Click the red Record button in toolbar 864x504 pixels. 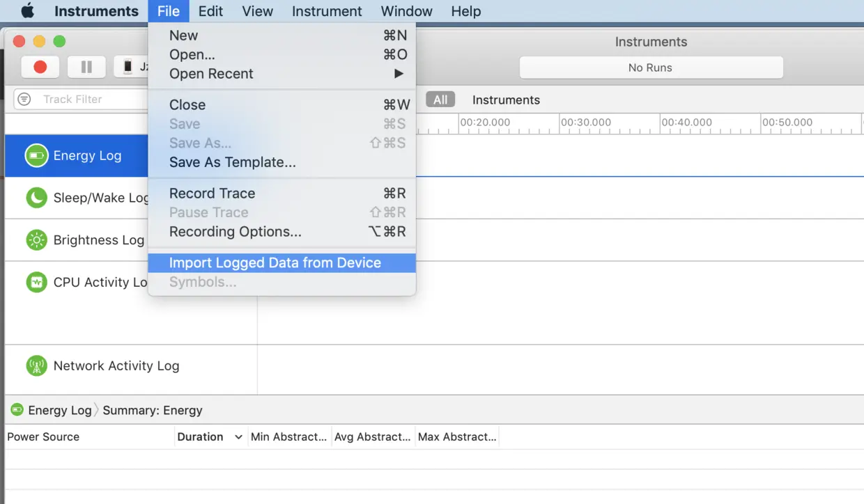[40, 67]
